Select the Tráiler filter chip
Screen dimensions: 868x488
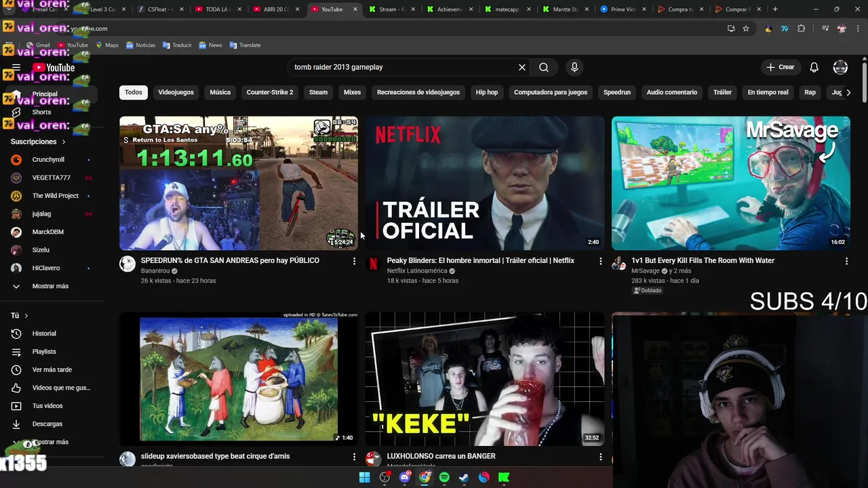[x=722, y=92]
